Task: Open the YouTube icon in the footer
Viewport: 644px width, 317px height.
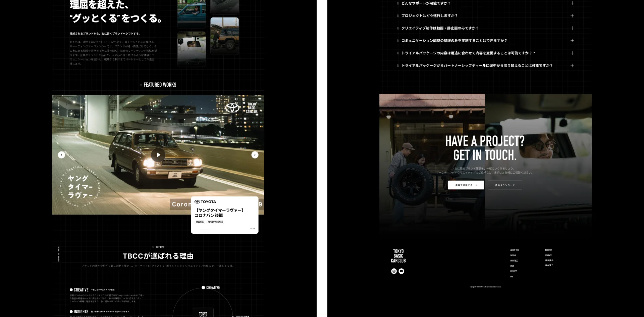Action: [x=401, y=271]
